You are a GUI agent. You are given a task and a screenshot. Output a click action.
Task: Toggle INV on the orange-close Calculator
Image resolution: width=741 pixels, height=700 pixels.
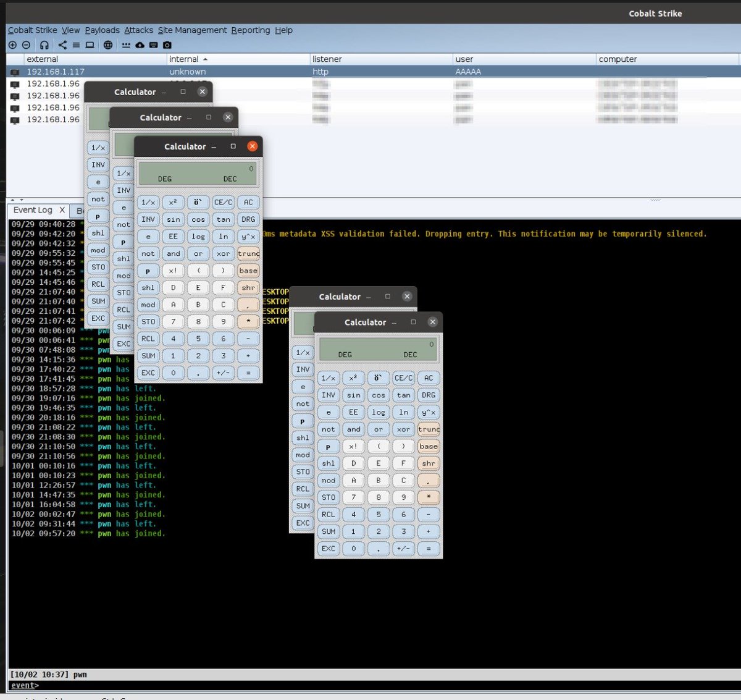click(148, 219)
